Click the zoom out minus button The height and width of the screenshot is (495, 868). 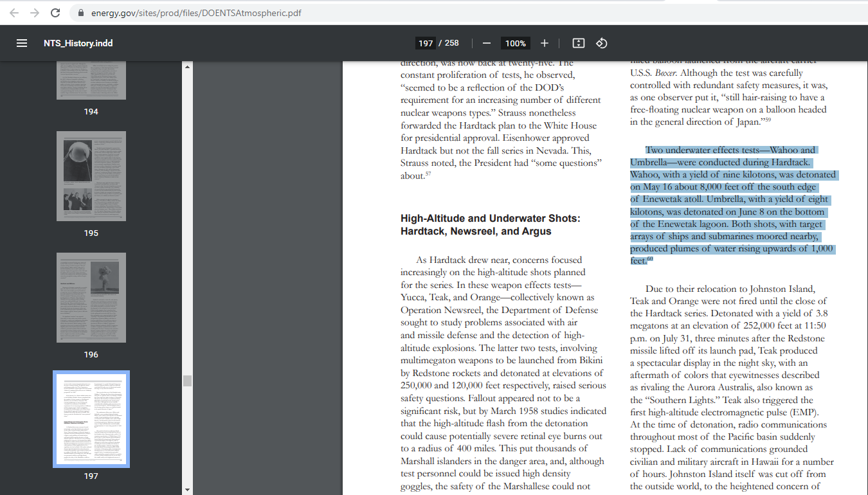(x=487, y=43)
